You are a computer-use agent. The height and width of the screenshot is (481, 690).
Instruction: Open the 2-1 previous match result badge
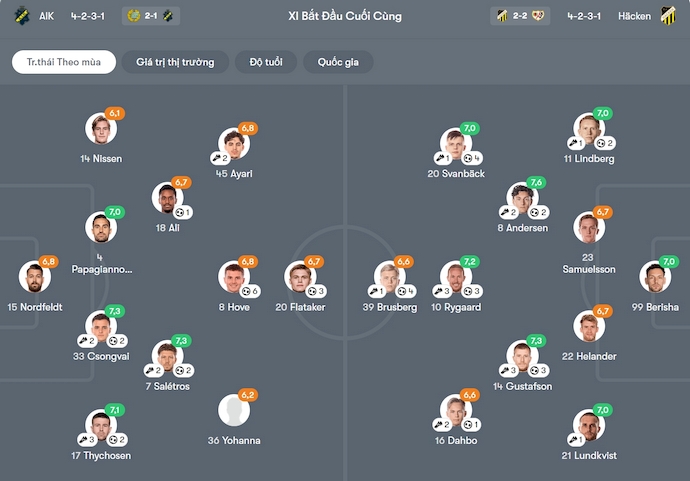[149, 16]
